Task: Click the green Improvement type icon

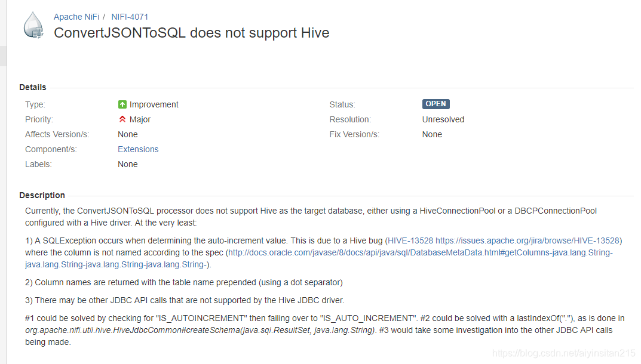Action: [x=122, y=104]
